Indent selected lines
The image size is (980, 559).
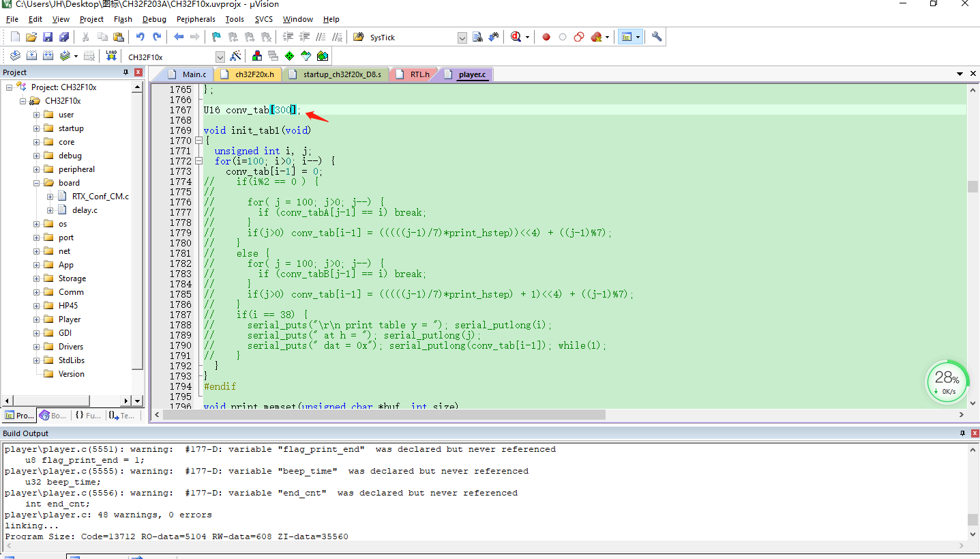(288, 37)
